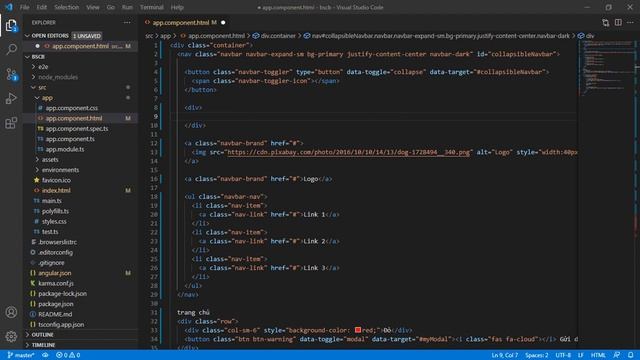Image resolution: width=640 pixels, height=360 pixels.
Task: Open the Run and Debug view
Action: click(11, 98)
